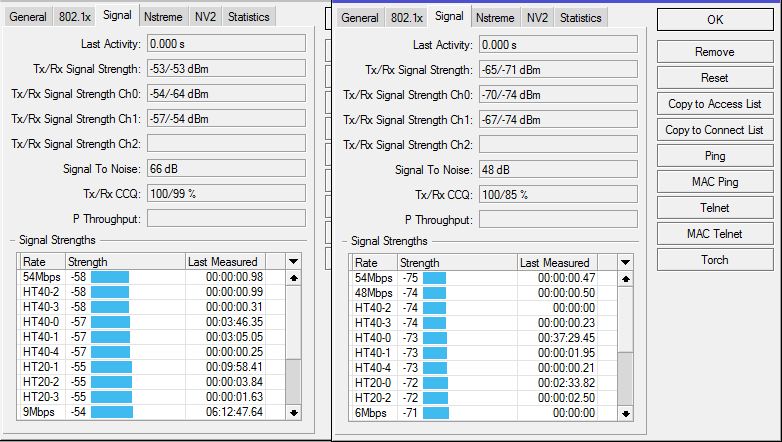Click Tx/Rx CCQ 100/85 % field
782x442 pixels.
[559, 194]
